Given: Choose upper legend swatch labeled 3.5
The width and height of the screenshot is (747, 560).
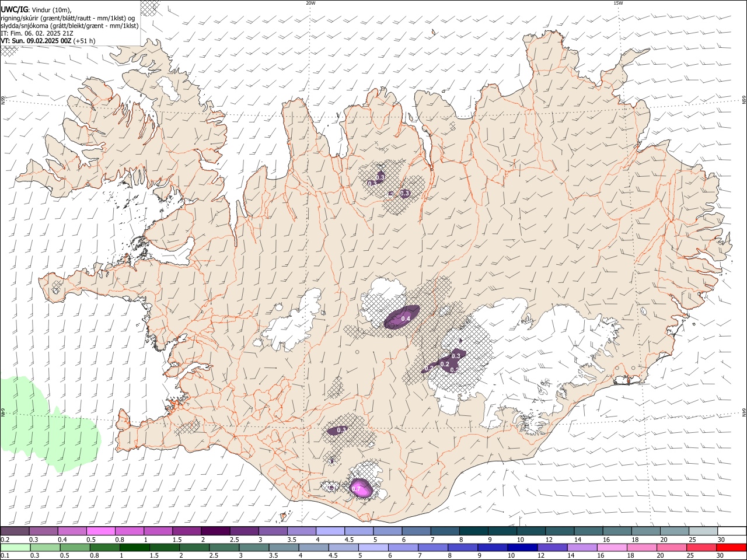Looking at the screenshot, I should 301,531.
